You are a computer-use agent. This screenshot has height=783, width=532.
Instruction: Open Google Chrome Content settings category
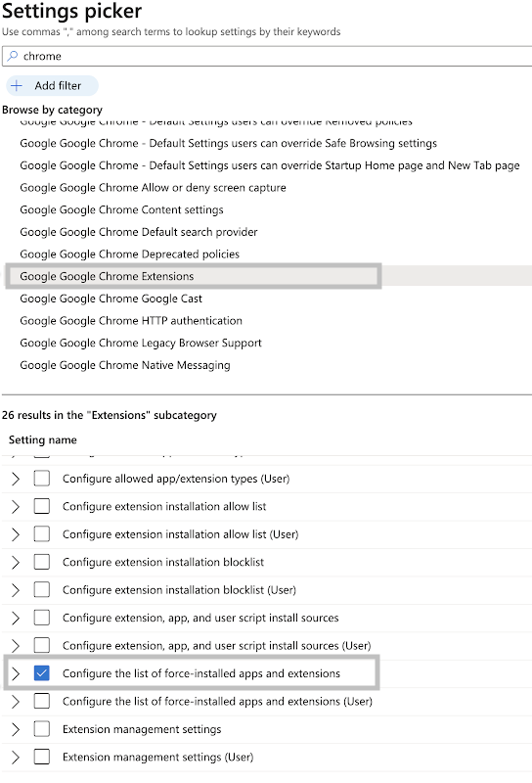click(121, 209)
